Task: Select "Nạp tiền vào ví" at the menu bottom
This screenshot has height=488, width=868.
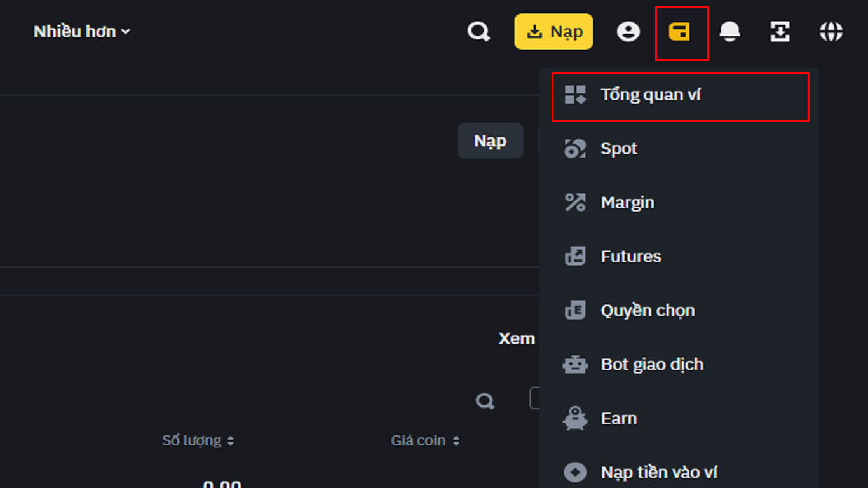Action: coord(659,471)
